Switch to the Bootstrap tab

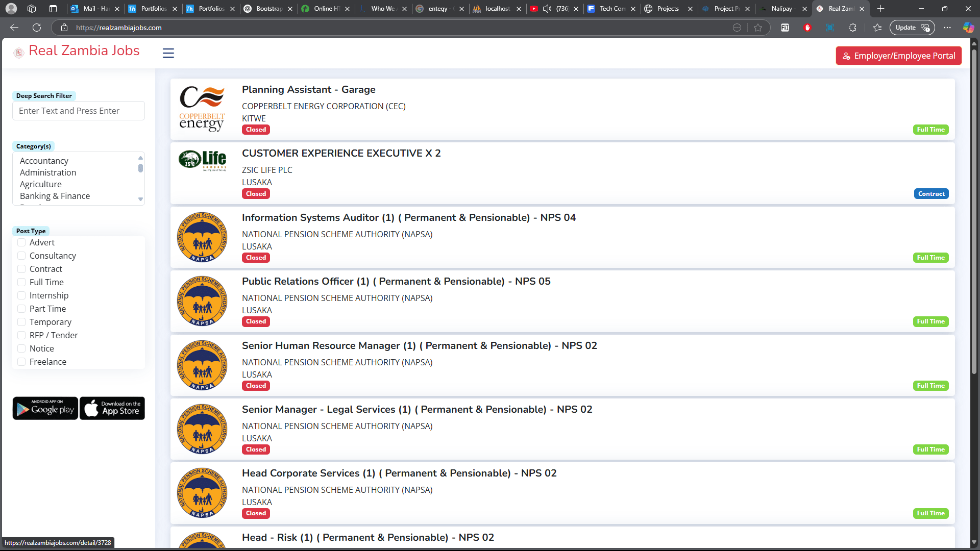pos(268,9)
